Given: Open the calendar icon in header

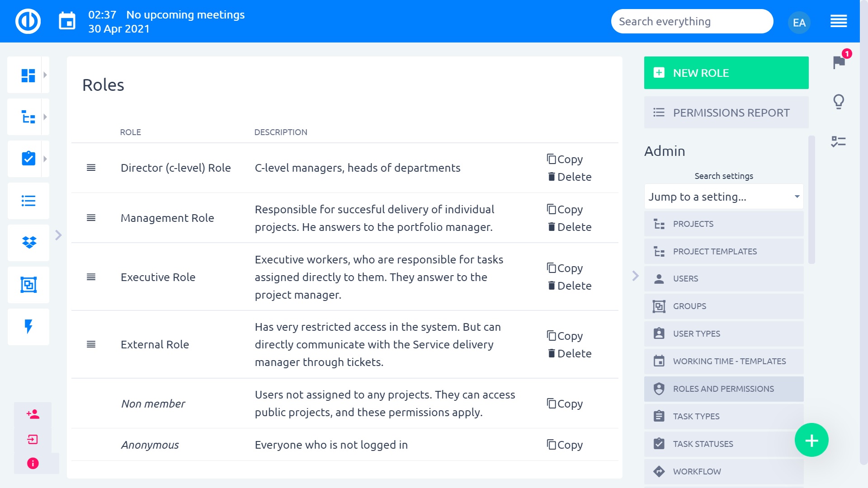Looking at the screenshot, I should coord(67,21).
